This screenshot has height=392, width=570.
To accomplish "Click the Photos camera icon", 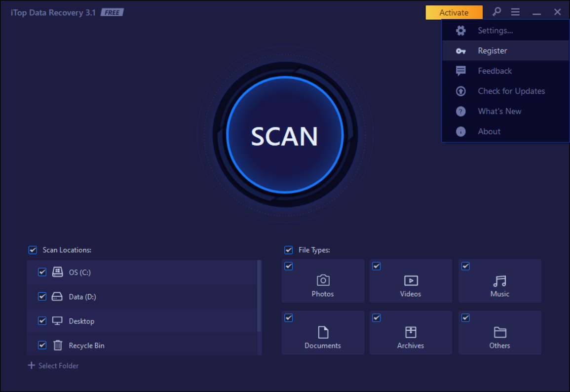I will (x=323, y=280).
